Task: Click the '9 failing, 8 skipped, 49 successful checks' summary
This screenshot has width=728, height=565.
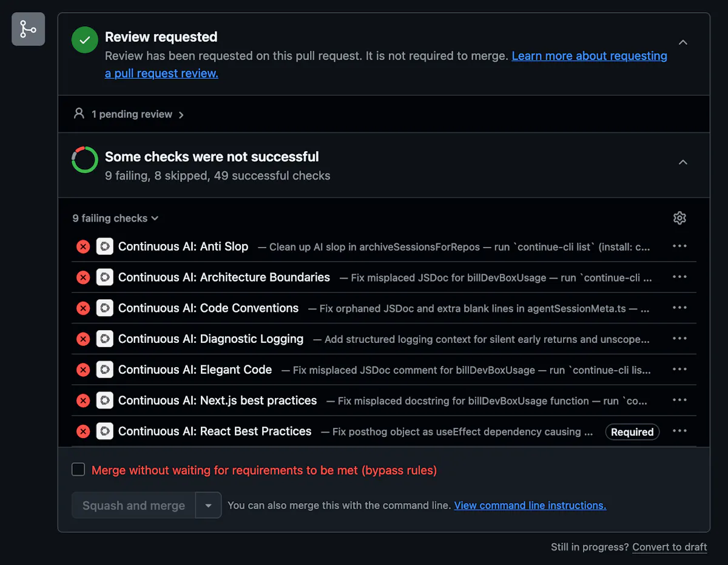Action: point(218,176)
